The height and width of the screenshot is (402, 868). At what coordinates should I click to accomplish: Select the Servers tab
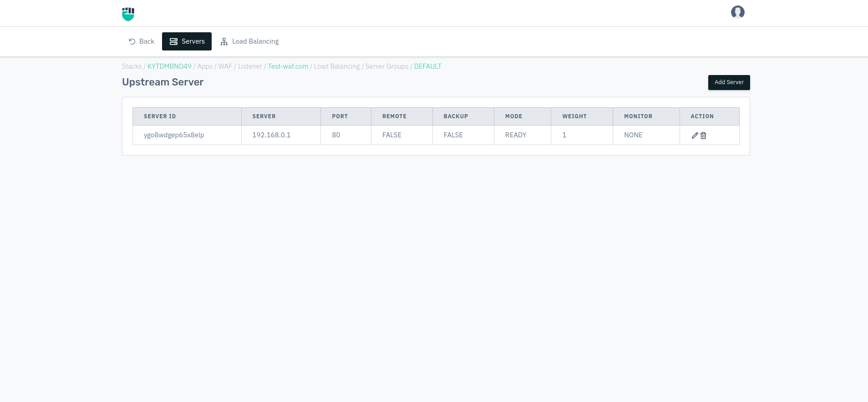click(x=187, y=41)
